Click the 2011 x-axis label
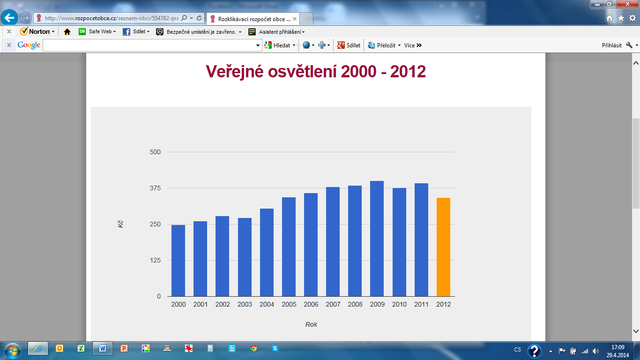 click(421, 304)
